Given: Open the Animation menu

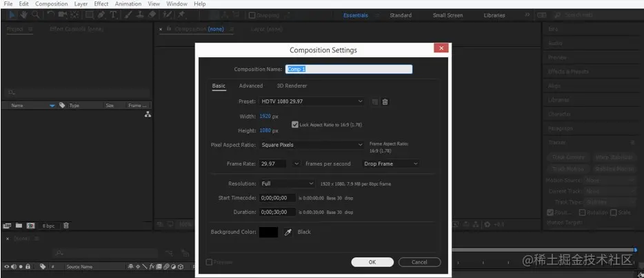Looking at the screenshot, I should [x=128, y=3].
